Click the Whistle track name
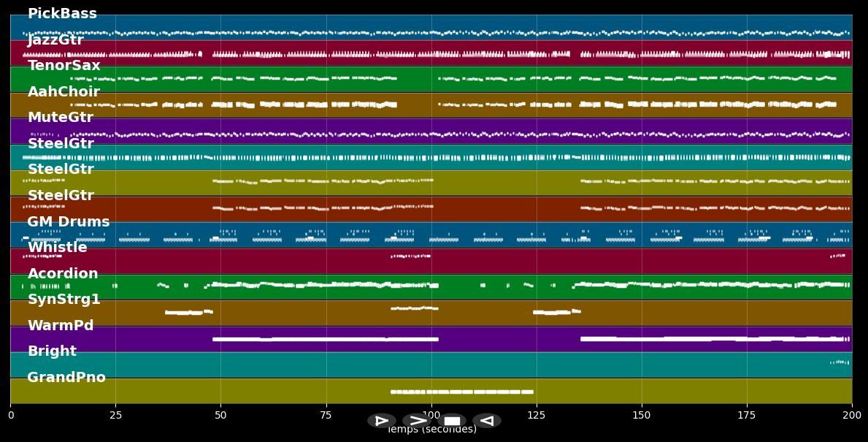 58,248
